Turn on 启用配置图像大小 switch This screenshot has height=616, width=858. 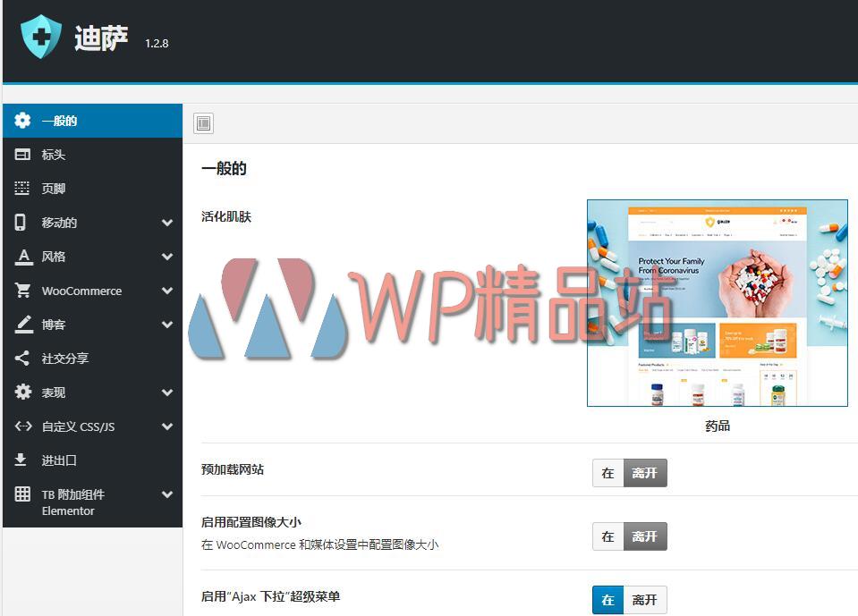(607, 536)
